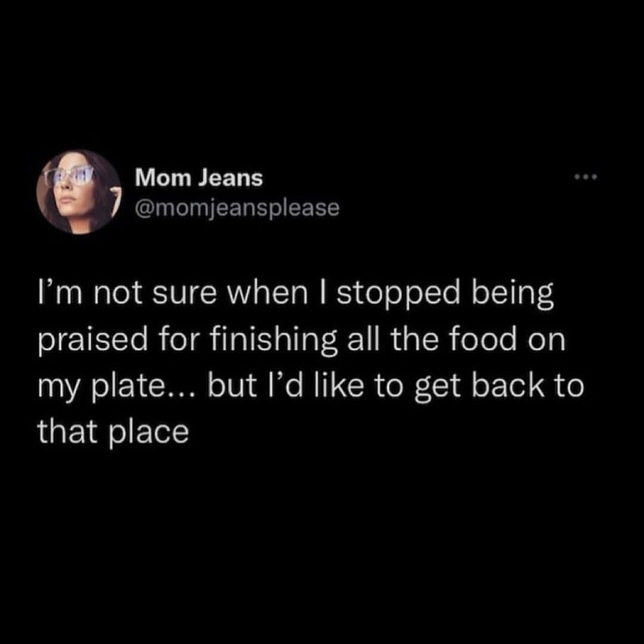Click the tweet line starting "my plate..."
644x644 pixels.
(311, 387)
